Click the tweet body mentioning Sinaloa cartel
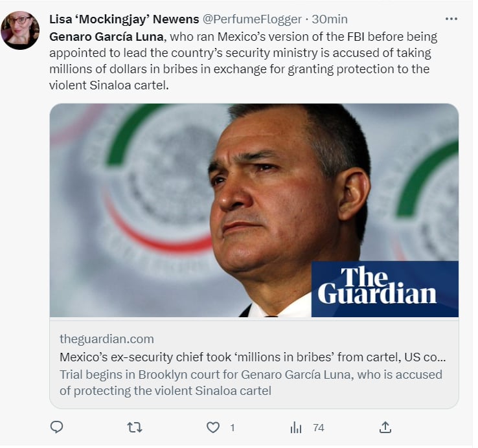Viewport: 478px width, 448px height. pos(244,61)
